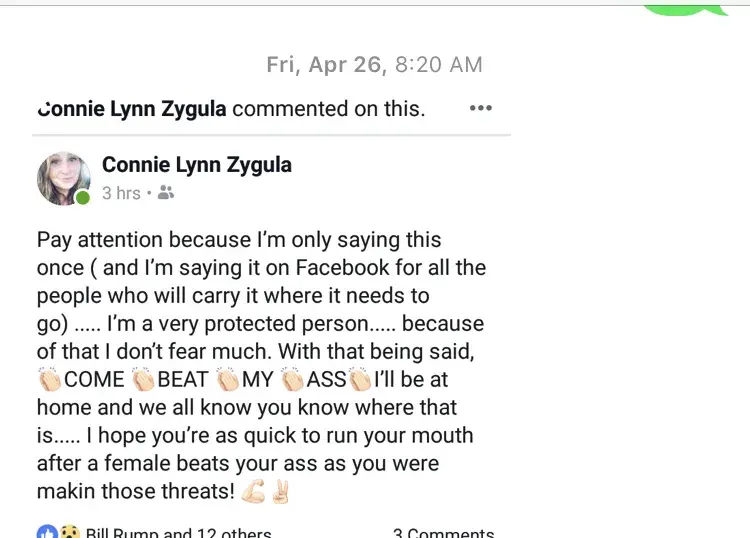Open the post author name Connie Lynn Zygula
The image size is (750, 538).
pyautogui.click(x=197, y=164)
